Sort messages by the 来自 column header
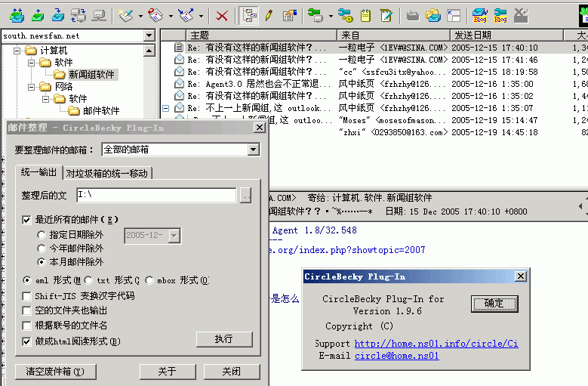The image size is (588, 386). [x=393, y=36]
